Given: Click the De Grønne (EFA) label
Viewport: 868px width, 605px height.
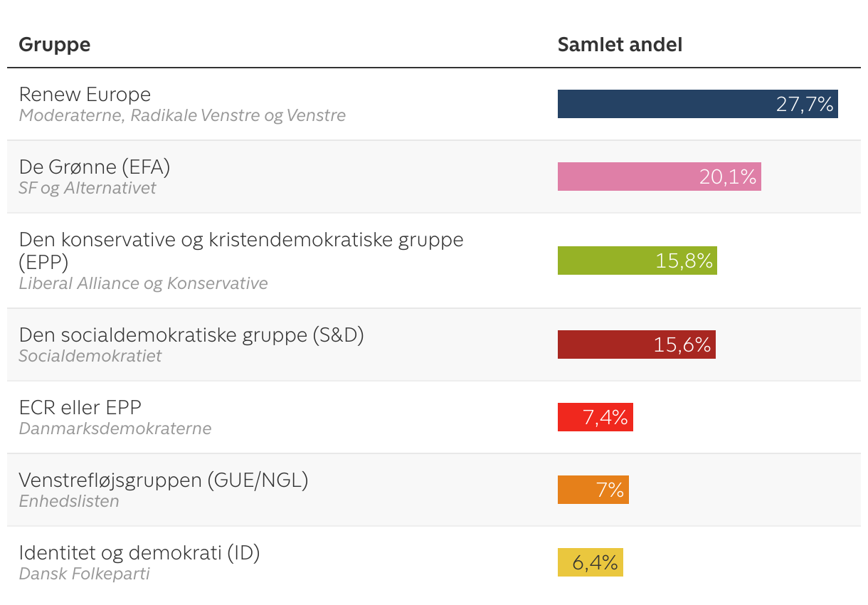Looking at the screenshot, I should click(95, 167).
